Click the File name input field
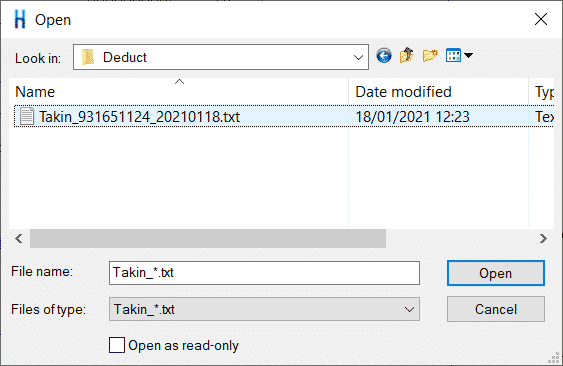This screenshot has width=563, height=366. click(264, 273)
